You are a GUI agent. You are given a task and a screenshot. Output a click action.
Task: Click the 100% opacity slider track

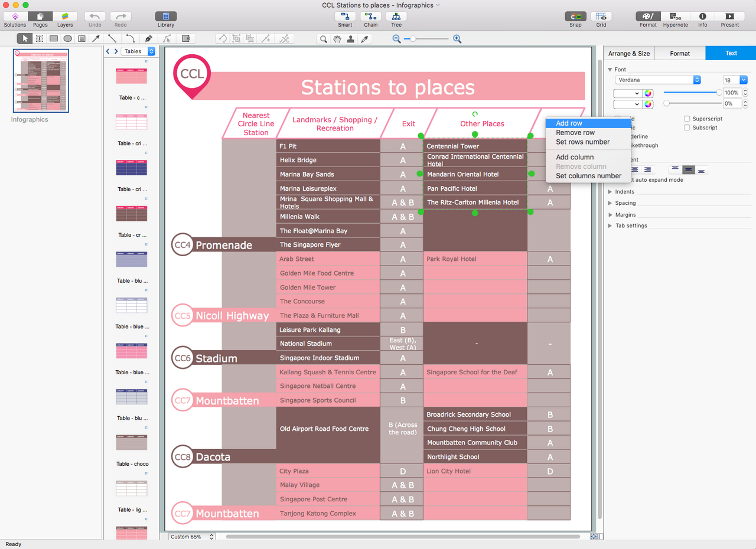click(x=692, y=93)
